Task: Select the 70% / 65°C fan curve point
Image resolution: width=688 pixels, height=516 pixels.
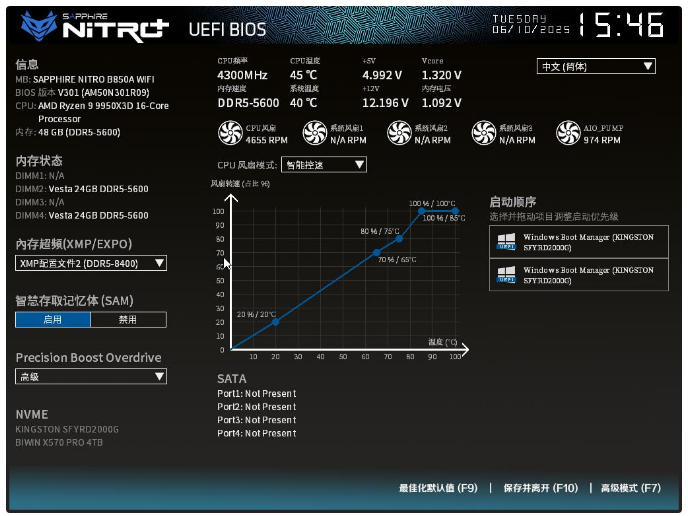Action: (376, 252)
